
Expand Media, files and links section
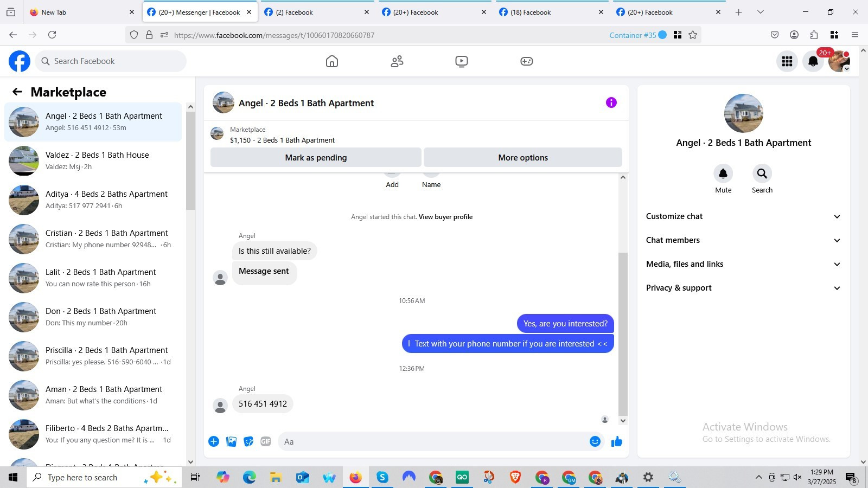[743, 264]
